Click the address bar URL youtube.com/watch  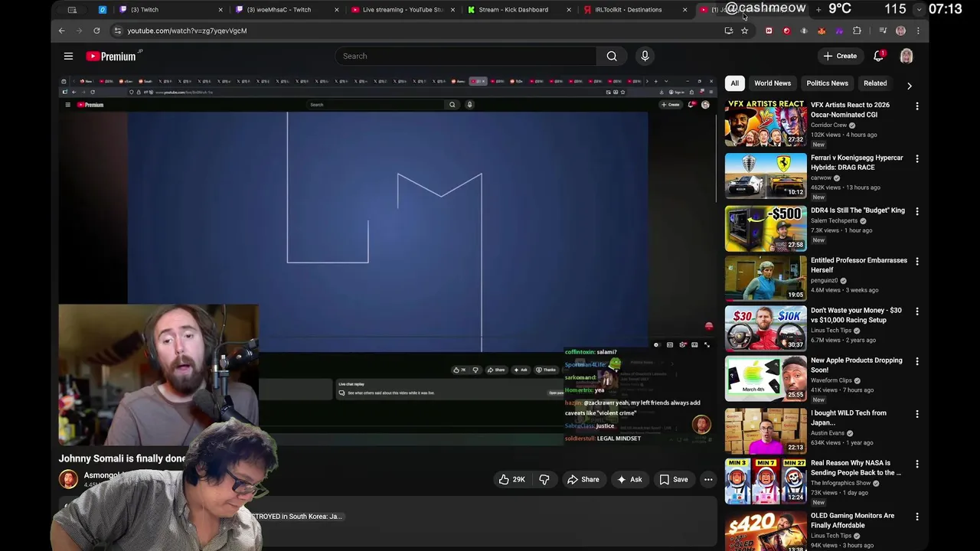187,31
